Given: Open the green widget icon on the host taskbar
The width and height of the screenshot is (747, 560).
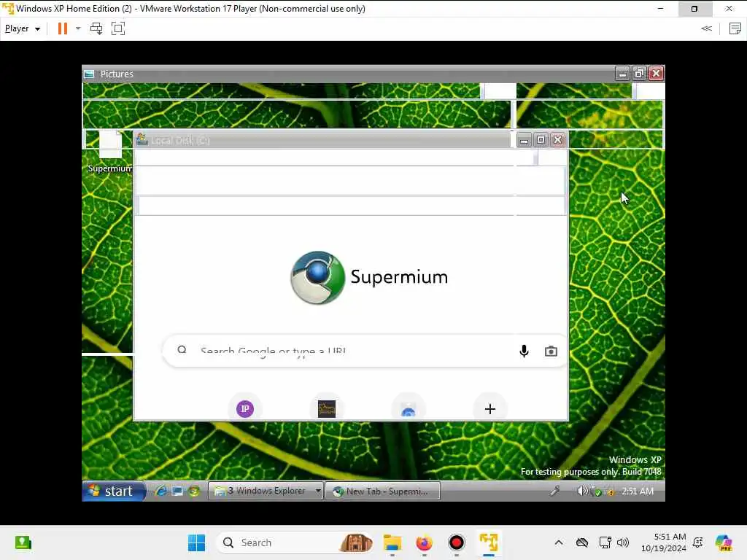Looking at the screenshot, I should tap(23, 542).
